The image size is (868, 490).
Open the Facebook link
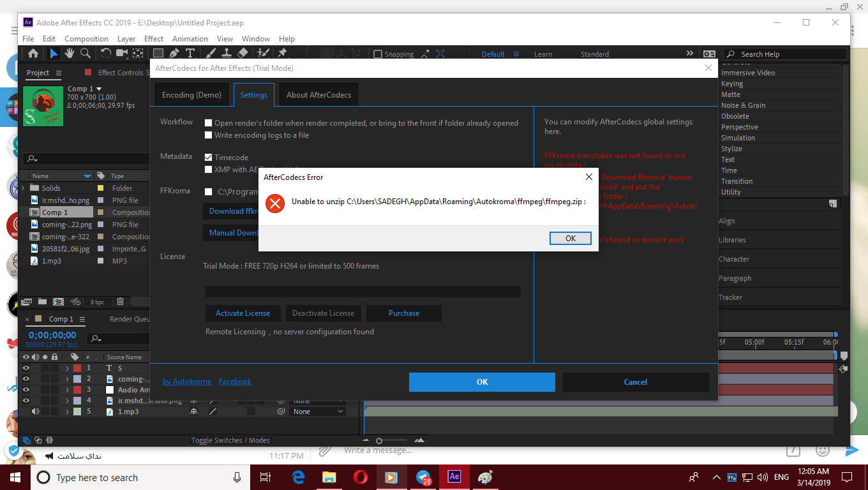(235, 382)
